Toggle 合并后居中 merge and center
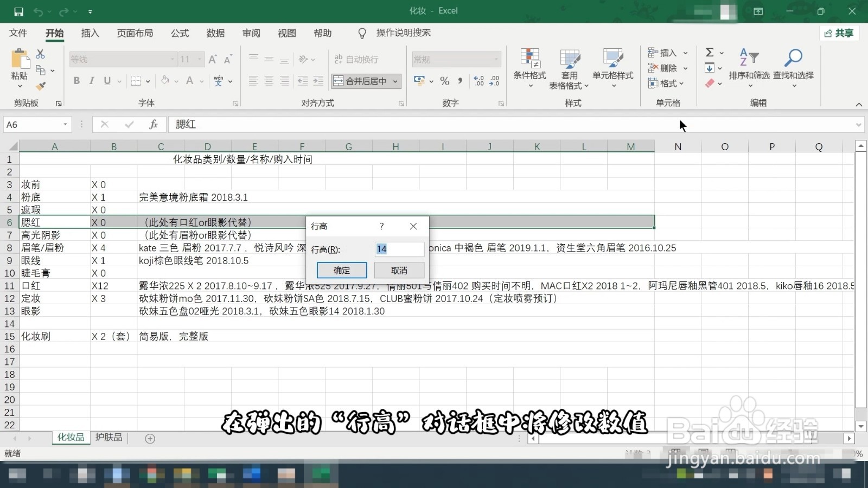The image size is (868, 488). tap(361, 81)
